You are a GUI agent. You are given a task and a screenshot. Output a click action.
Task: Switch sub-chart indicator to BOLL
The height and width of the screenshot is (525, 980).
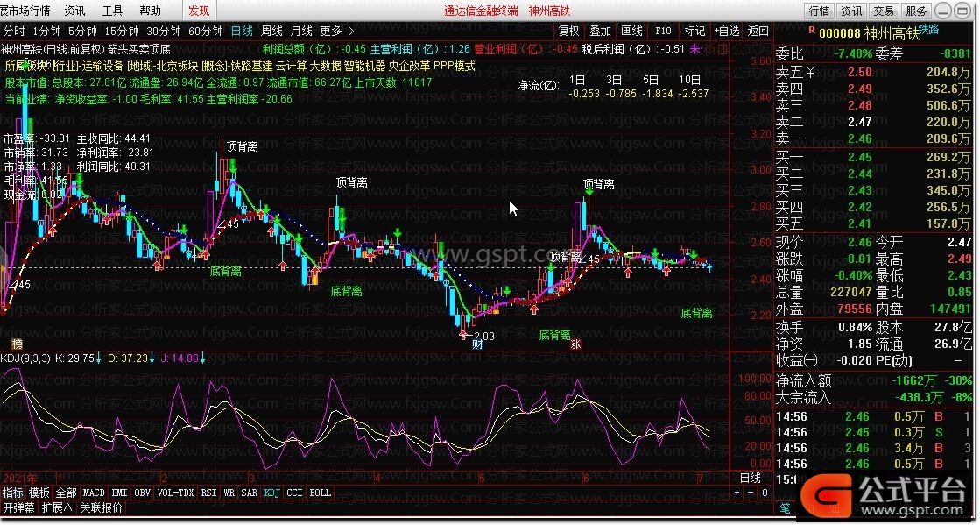320,493
